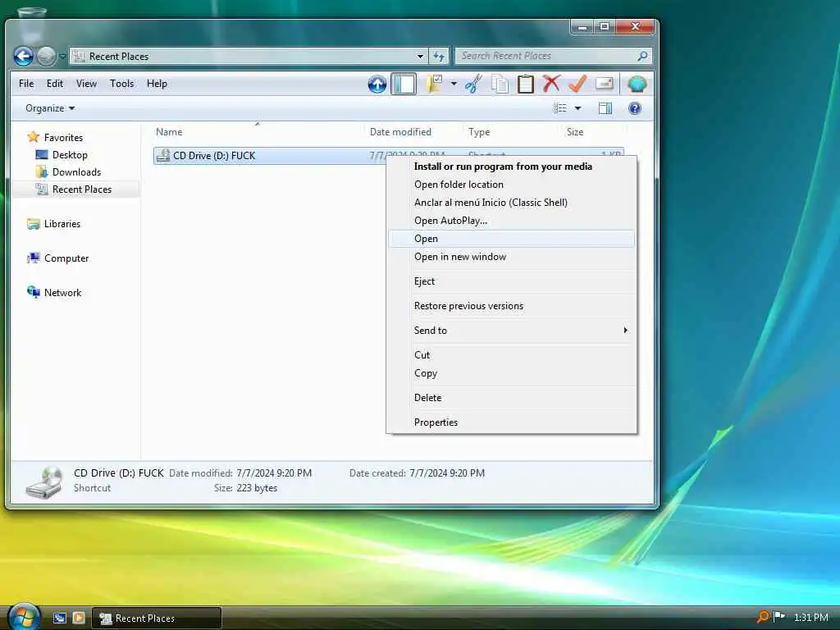The image size is (840, 630).
Task: Choose Open folder location
Action: click(x=512, y=185)
